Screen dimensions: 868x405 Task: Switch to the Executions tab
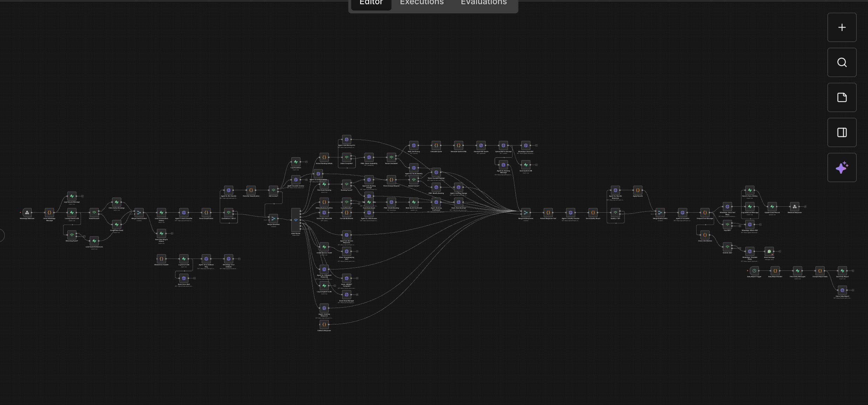pyautogui.click(x=422, y=3)
